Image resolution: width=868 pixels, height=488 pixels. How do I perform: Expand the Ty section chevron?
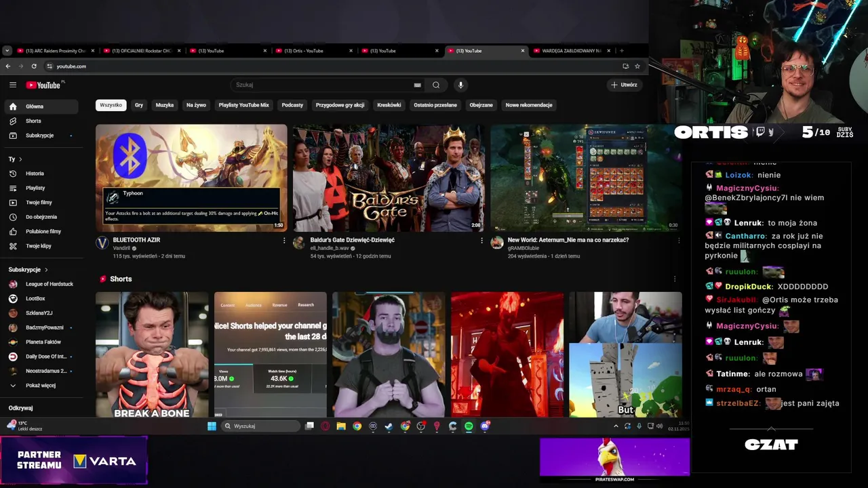click(x=20, y=159)
